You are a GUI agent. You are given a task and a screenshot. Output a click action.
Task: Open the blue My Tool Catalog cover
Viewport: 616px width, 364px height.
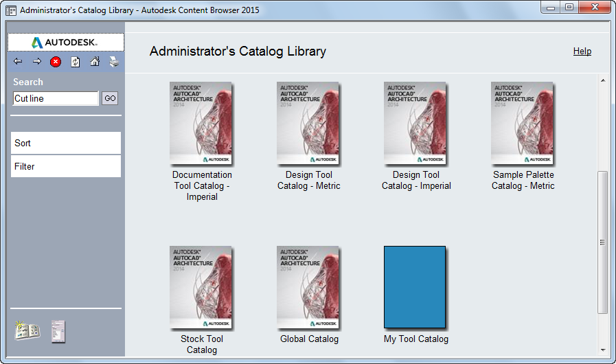coord(415,287)
